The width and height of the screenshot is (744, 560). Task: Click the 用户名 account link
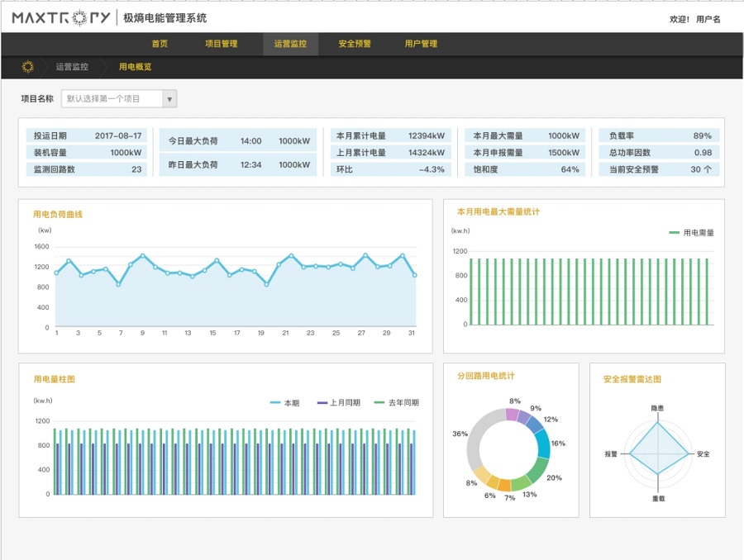coord(708,20)
